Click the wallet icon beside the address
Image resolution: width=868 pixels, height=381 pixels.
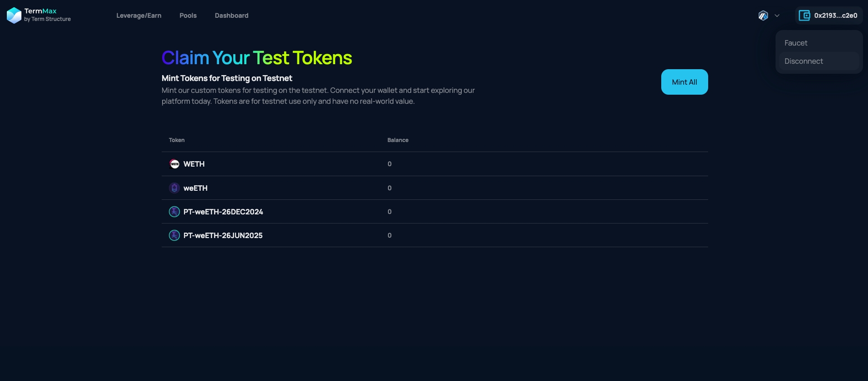point(804,15)
